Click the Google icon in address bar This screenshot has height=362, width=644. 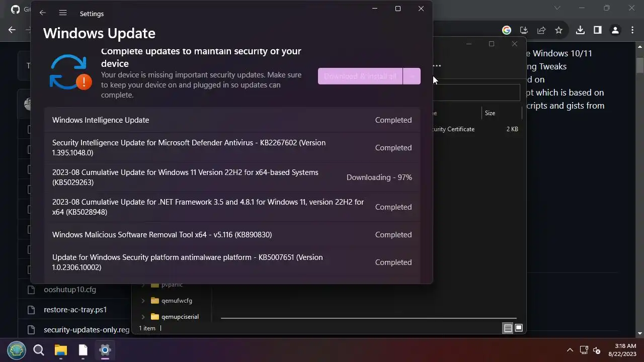(x=507, y=30)
